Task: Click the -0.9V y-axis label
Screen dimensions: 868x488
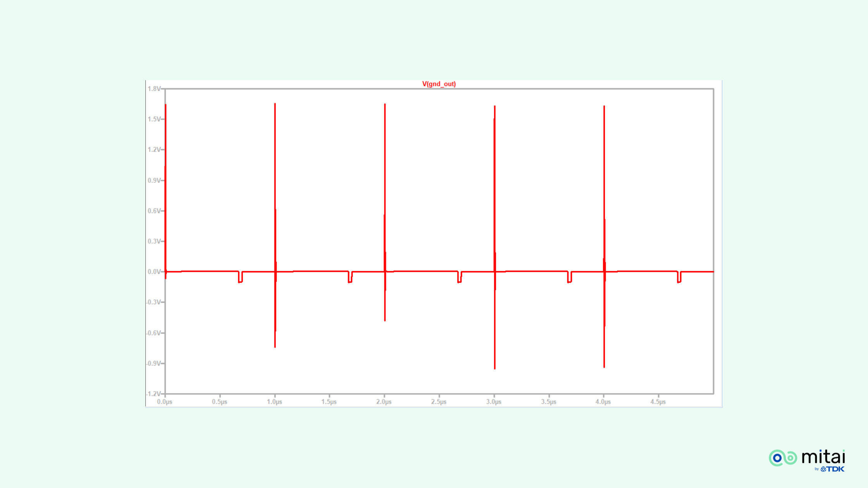Action: pyautogui.click(x=154, y=363)
